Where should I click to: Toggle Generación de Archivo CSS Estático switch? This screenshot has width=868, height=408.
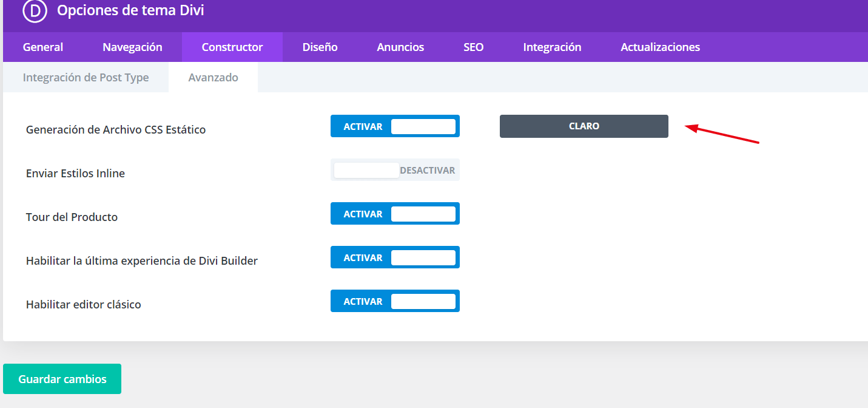(395, 126)
